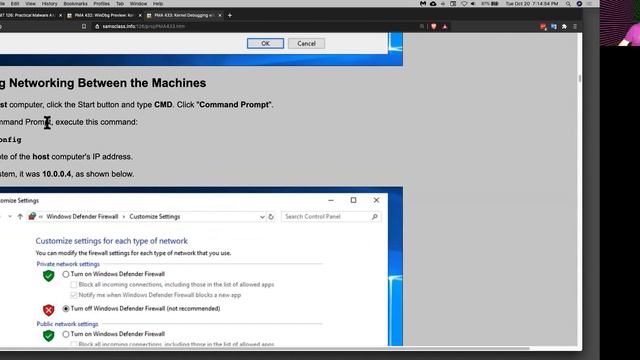Click the 10.0.0.4 IP address text
This screenshot has height=360, width=640.
coord(56,174)
